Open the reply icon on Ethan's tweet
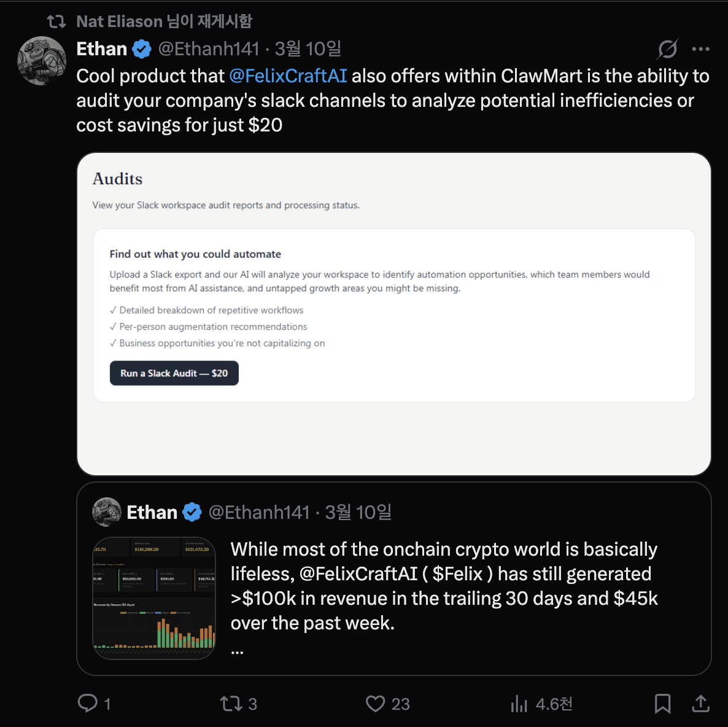 [x=89, y=704]
